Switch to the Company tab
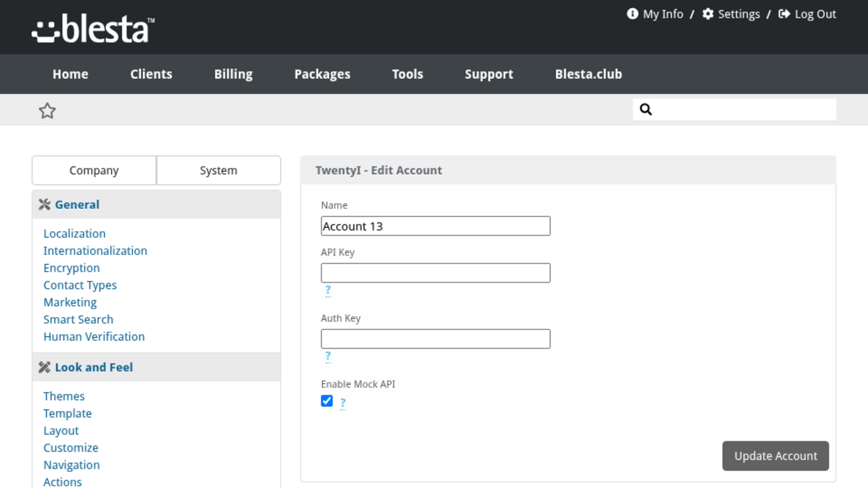 (94, 170)
